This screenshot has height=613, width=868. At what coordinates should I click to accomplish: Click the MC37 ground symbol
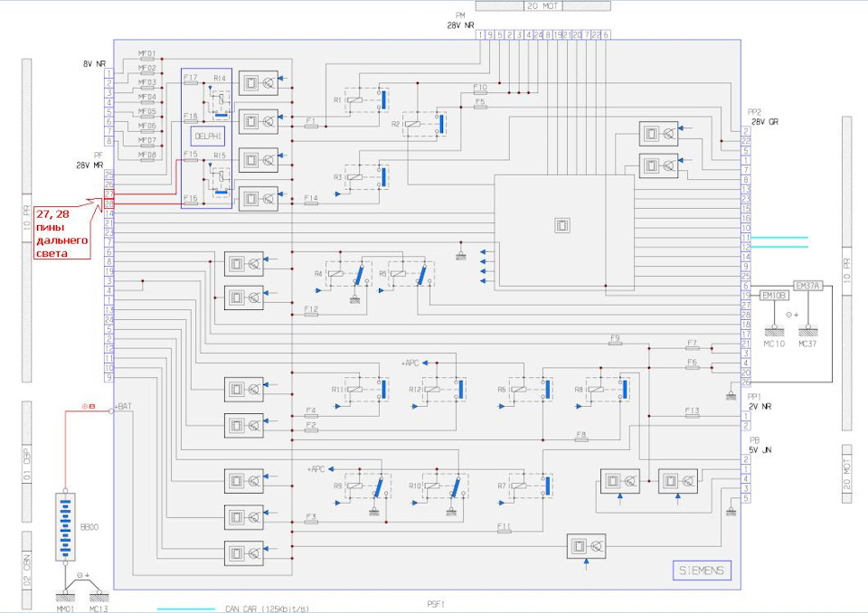pos(807,331)
